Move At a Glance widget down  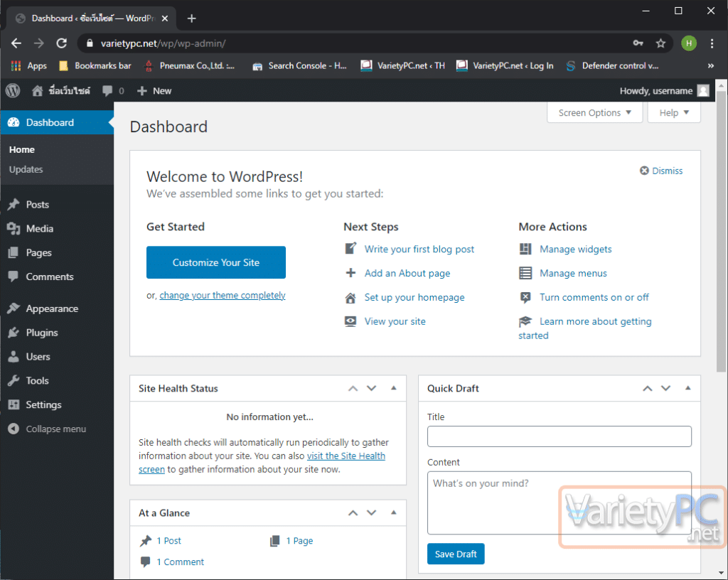(371, 512)
